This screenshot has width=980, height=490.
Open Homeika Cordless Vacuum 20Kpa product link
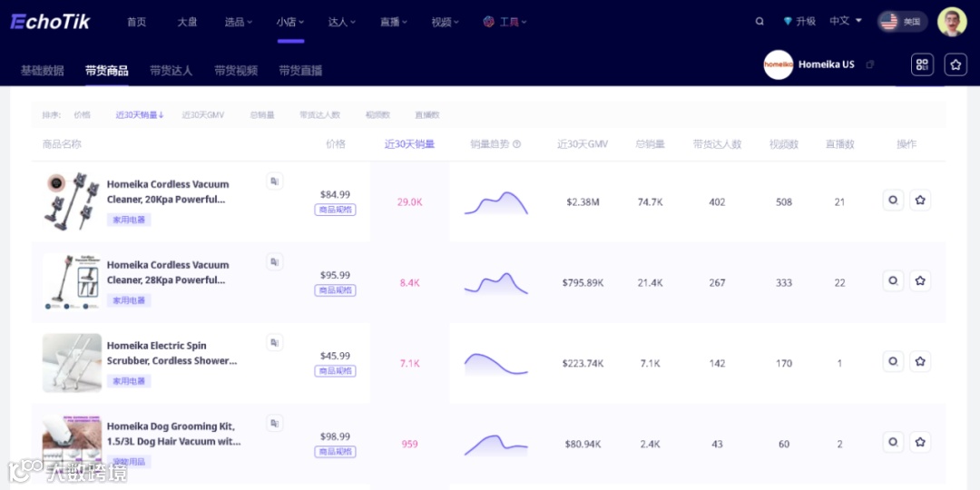pos(168,191)
